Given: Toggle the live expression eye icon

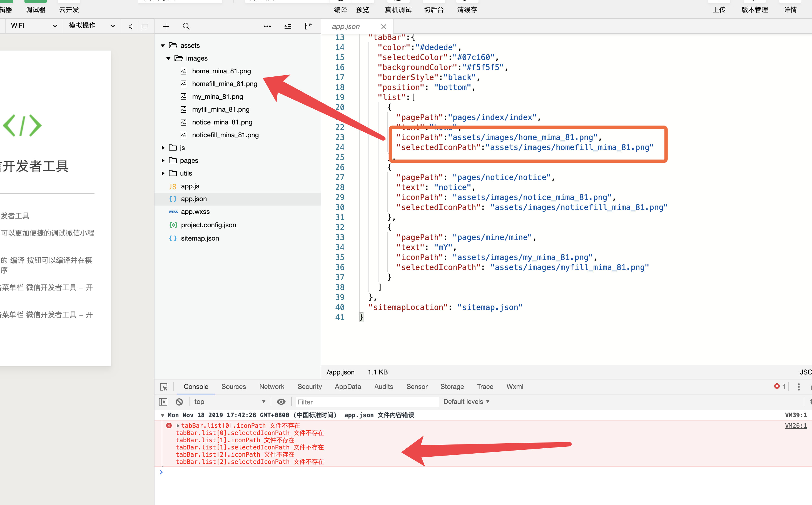Looking at the screenshot, I should click(281, 402).
